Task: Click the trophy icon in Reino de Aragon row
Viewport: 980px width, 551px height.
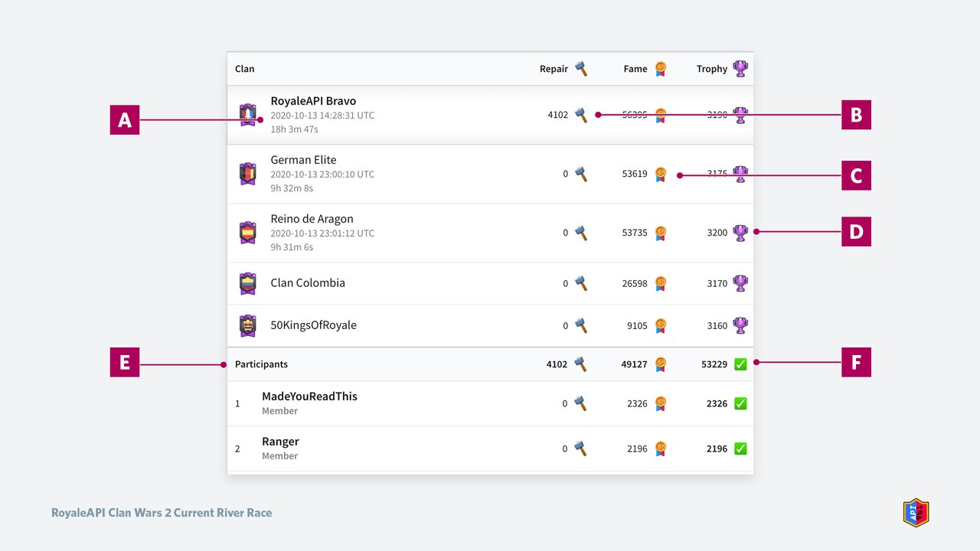Action: (740, 232)
